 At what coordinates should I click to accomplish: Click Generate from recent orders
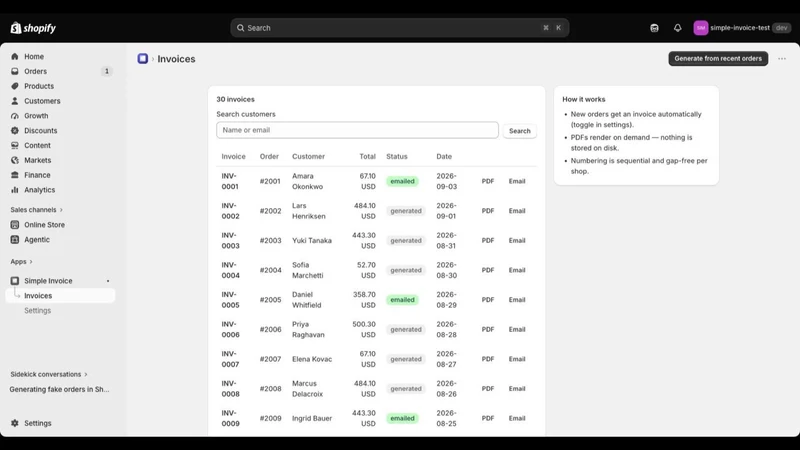(718, 59)
